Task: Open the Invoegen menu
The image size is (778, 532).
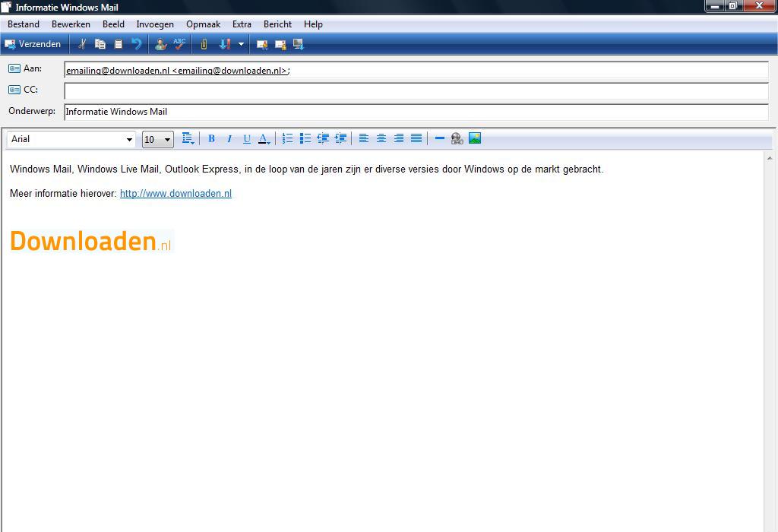Action: point(155,24)
